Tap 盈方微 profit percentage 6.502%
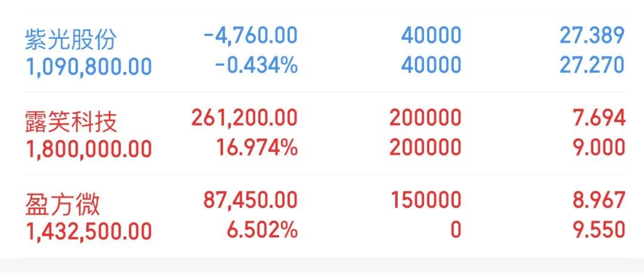The image size is (644, 274). click(262, 231)
